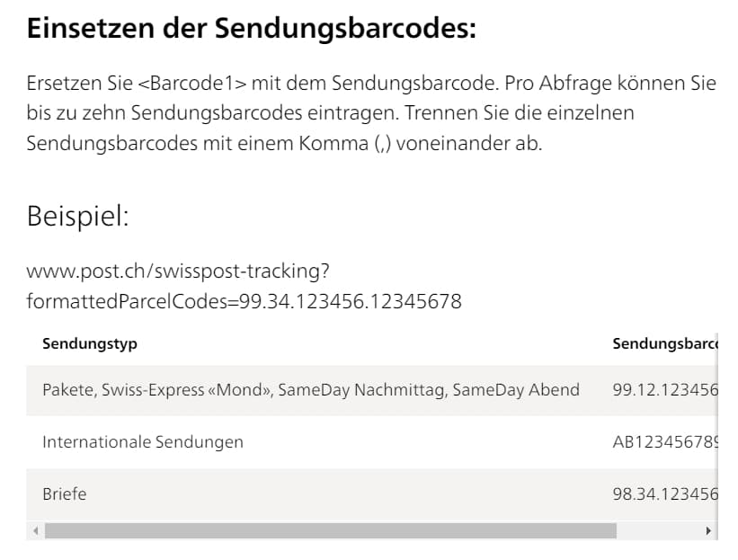Click the Internationale Sendungen table cell

tap(143, 442)
